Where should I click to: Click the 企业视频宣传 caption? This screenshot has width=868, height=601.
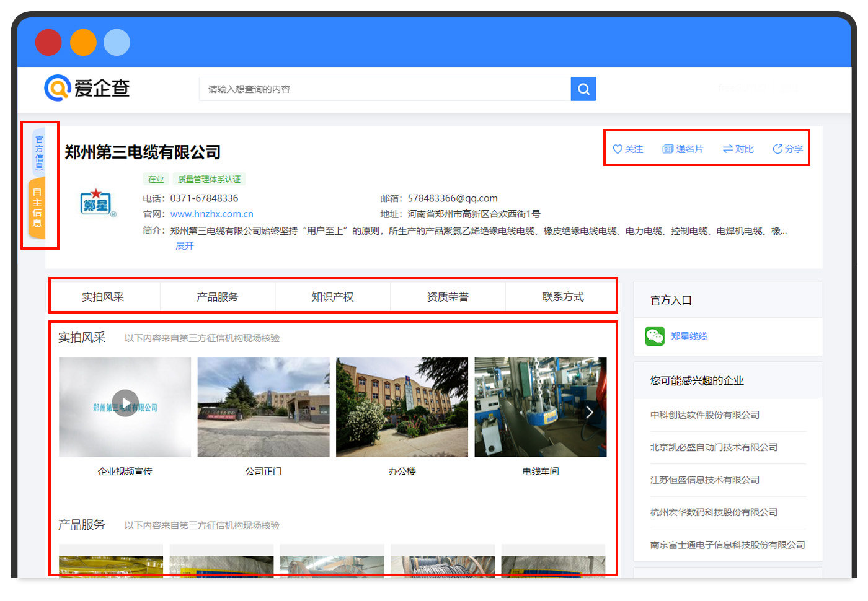pos(125,471)
